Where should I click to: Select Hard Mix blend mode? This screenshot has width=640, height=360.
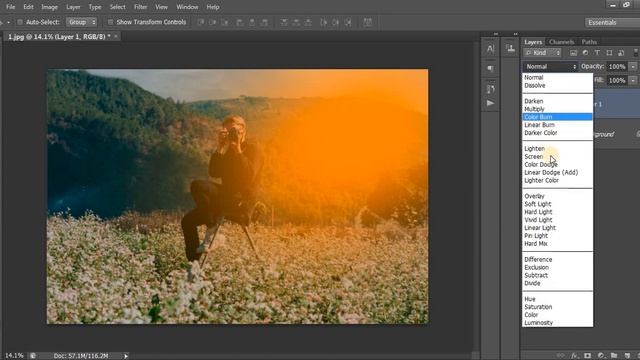click(x=558, y=243)
